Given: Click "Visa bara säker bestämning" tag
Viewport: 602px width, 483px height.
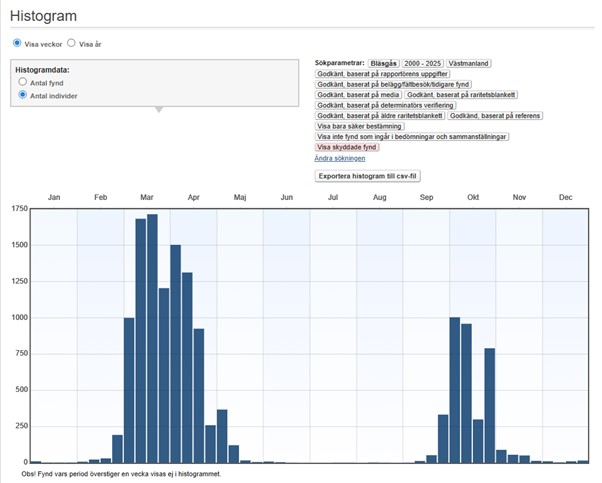Looking at the screenshot, I should coord(358,126).
